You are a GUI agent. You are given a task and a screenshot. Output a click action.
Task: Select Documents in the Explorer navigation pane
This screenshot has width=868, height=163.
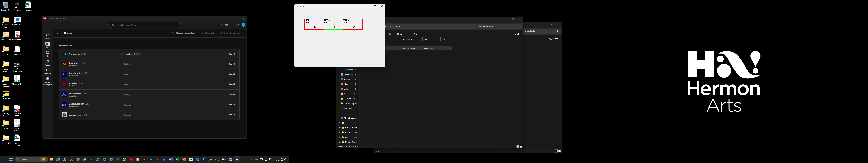pyautogui.click(x=348, y=75)
